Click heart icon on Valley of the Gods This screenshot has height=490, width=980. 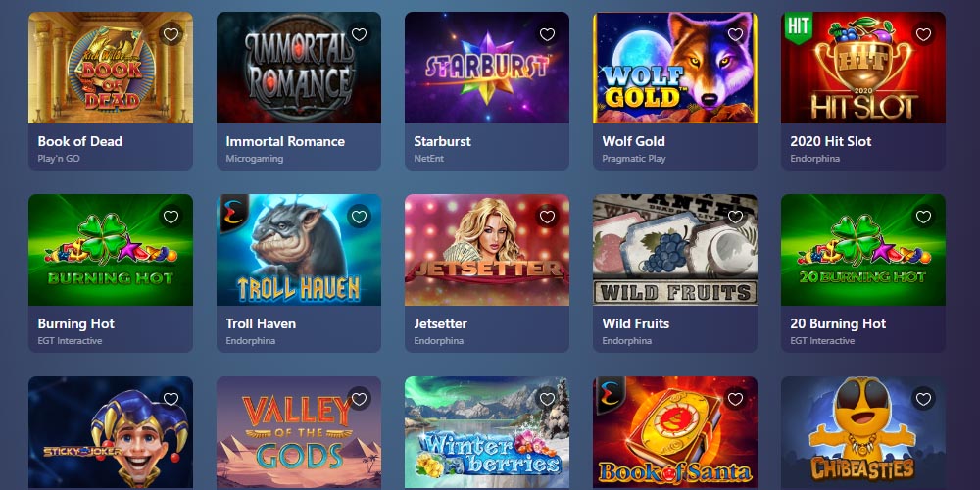(x=360, y=398)
